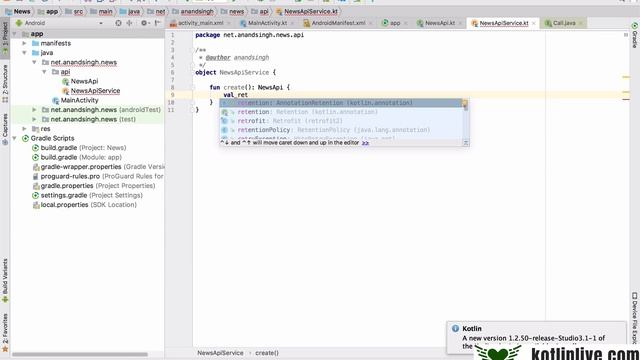
Task: Open Project panel settings gear
Action: [x=144, y=23]
